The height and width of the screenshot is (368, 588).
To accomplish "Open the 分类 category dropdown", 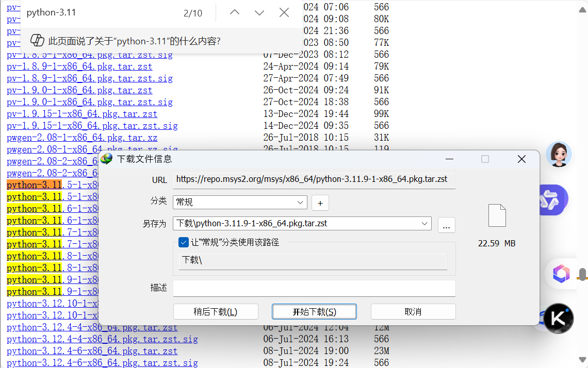I will tap(240, 203).
